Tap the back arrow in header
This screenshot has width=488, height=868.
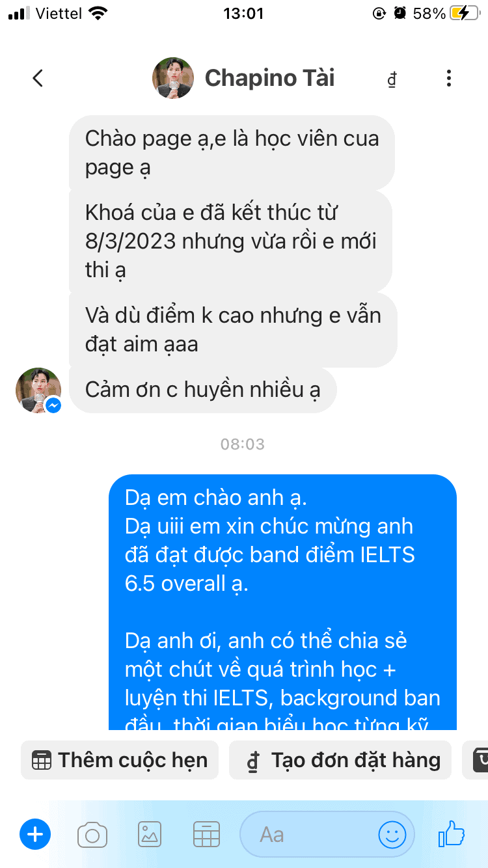pos(38,79)
